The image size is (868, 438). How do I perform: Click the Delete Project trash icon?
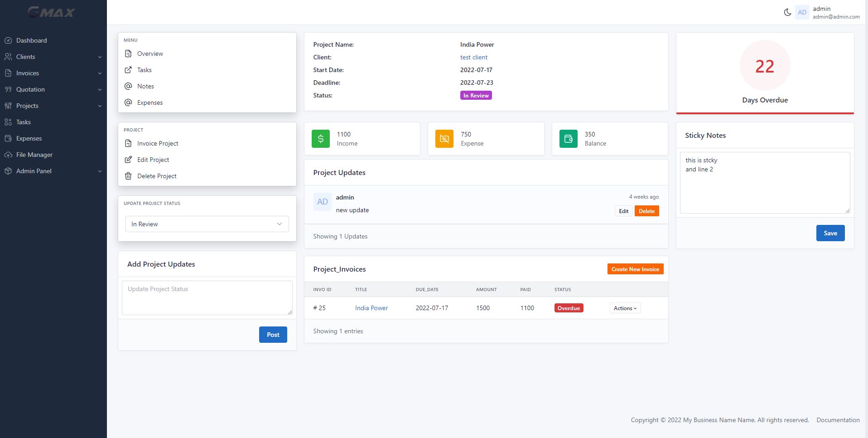point(128,176)
